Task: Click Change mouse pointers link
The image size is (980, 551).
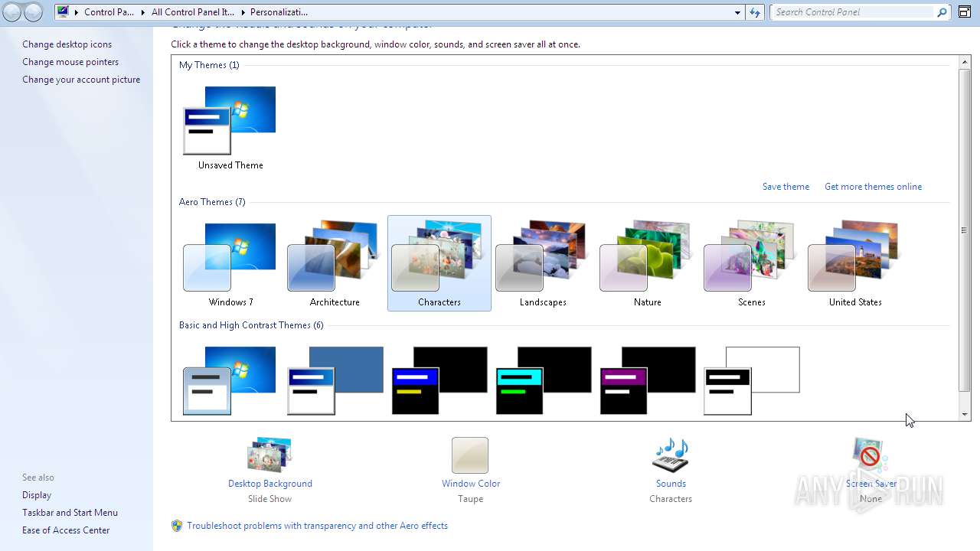Action: pyautogui.click(x=70, y=62)
